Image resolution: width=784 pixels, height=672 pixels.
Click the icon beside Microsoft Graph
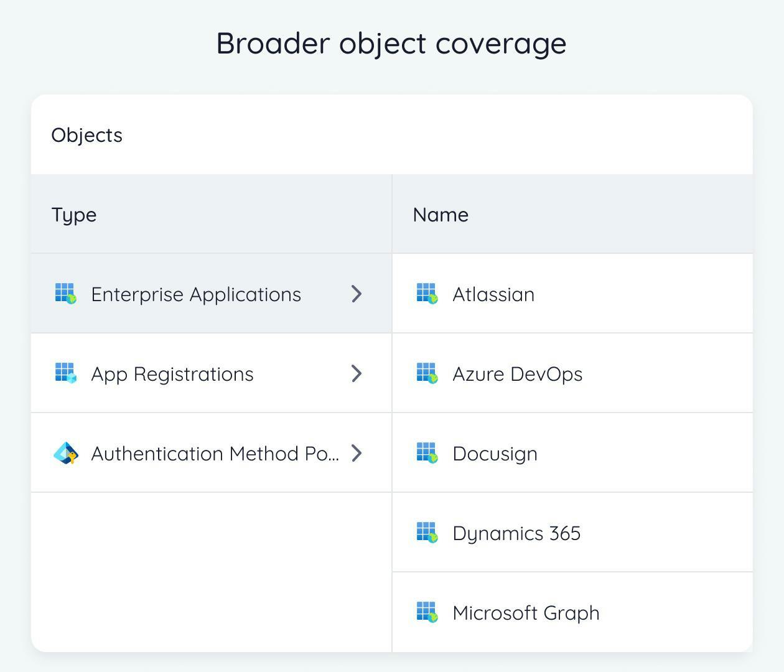click(x=427, y=612)
